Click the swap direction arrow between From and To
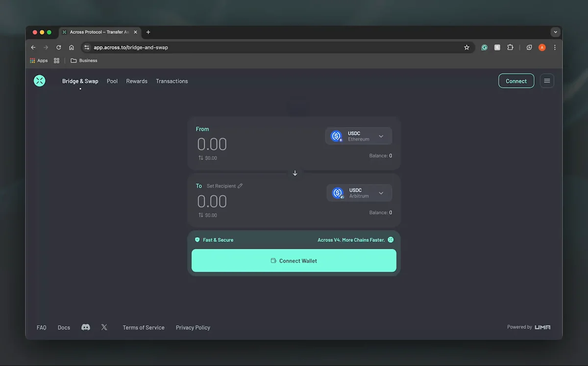Image resolution: width=588 pixels, height=366 pixels. 295,173
